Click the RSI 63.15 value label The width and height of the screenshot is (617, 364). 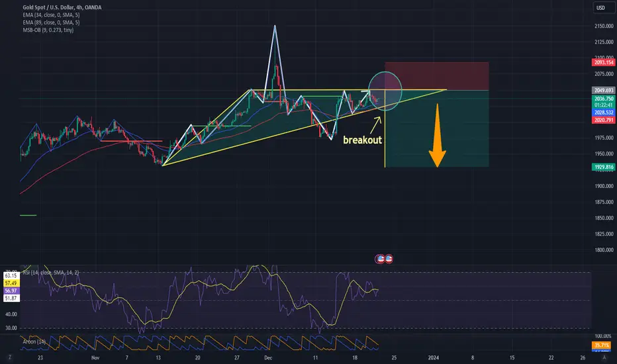(11, 276)
